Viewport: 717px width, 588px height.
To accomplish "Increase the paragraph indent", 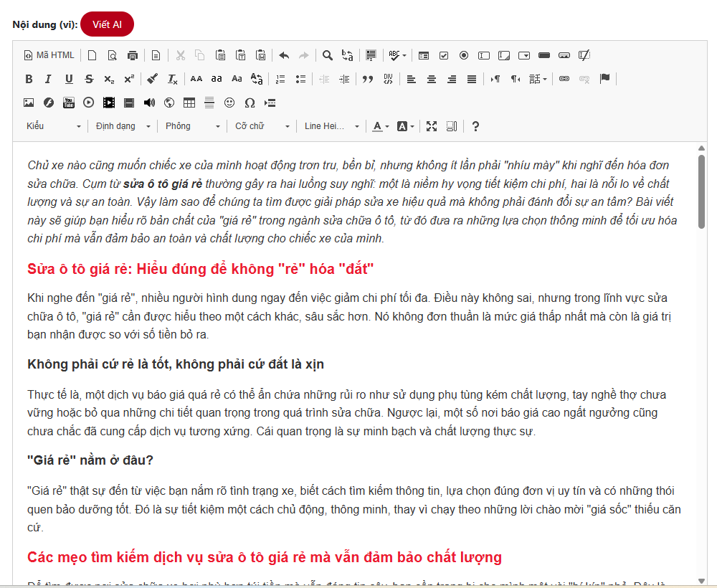I will point(344,79).
